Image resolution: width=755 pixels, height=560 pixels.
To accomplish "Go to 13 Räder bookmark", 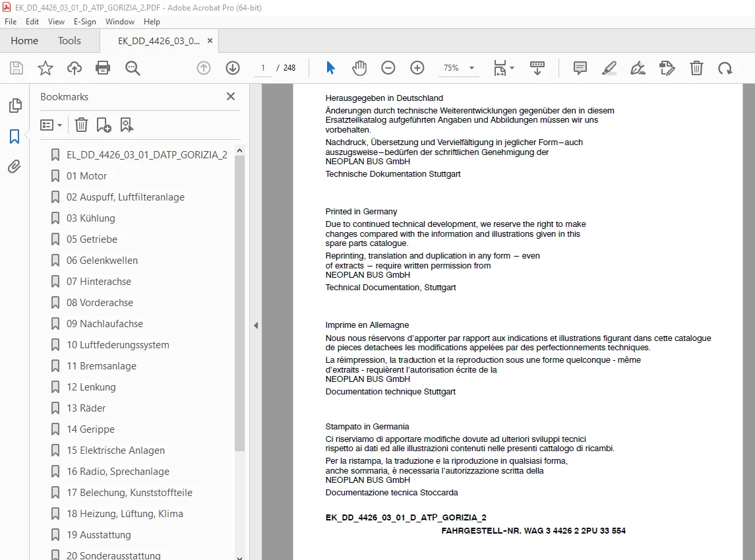I will 86,408.
